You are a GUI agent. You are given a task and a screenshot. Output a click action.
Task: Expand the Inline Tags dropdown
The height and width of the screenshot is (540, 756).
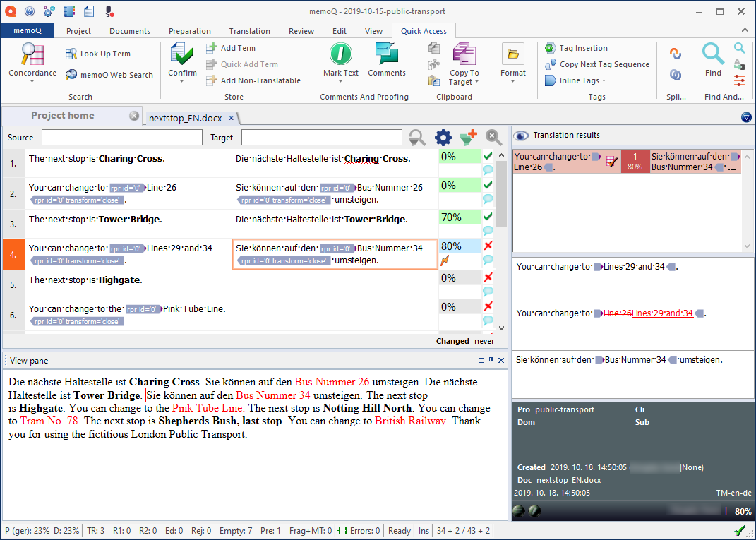click(604, 81)
